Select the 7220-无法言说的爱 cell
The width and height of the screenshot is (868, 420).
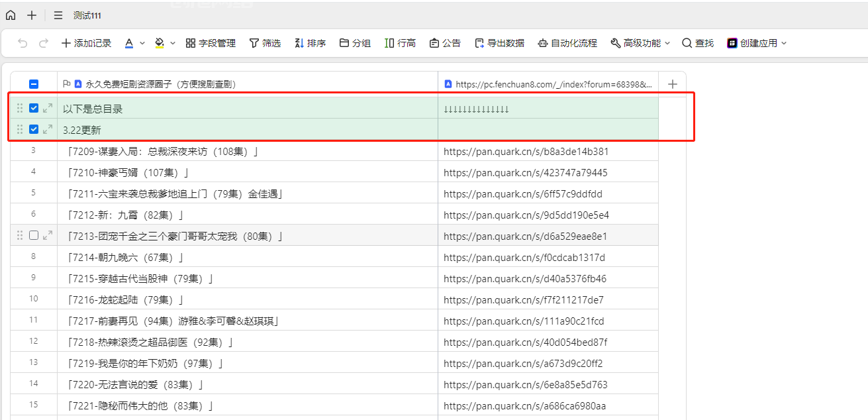[248, 384]
